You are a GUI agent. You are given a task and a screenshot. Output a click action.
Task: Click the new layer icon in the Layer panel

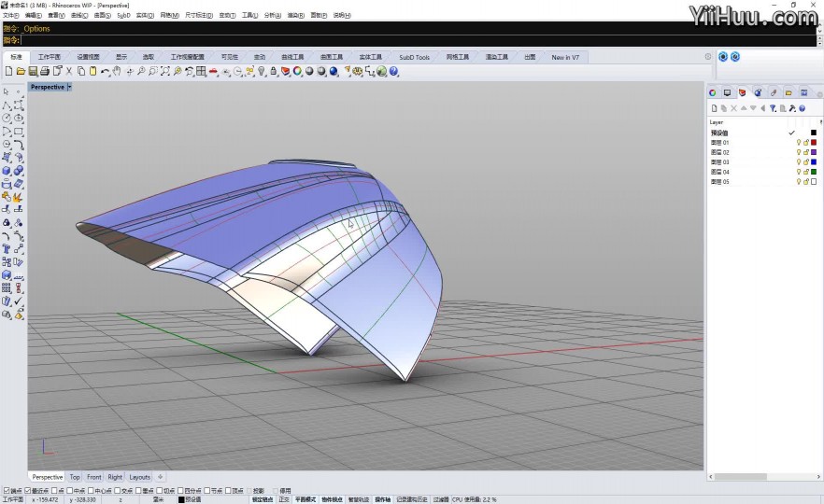(x=714, y=108)
